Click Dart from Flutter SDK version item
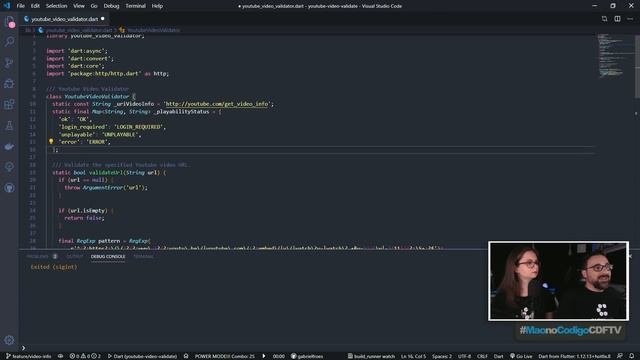The width and height of the screenshot is (640, 360). (x=575, y=356)
